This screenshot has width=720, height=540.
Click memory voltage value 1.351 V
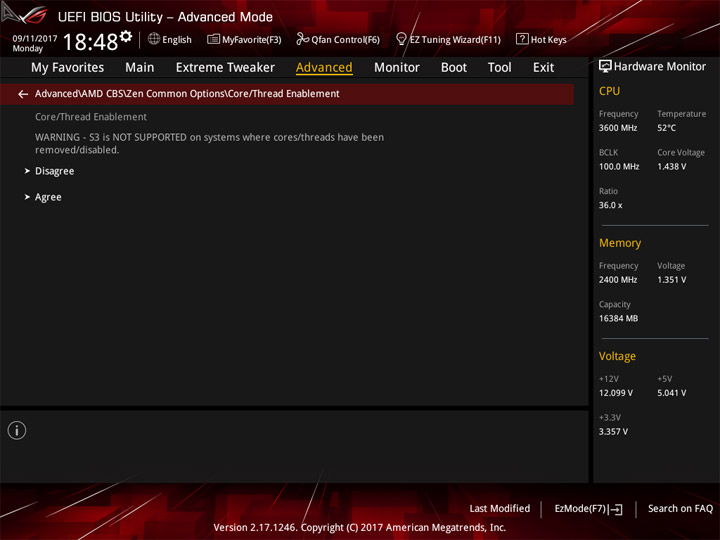(672, 280)
